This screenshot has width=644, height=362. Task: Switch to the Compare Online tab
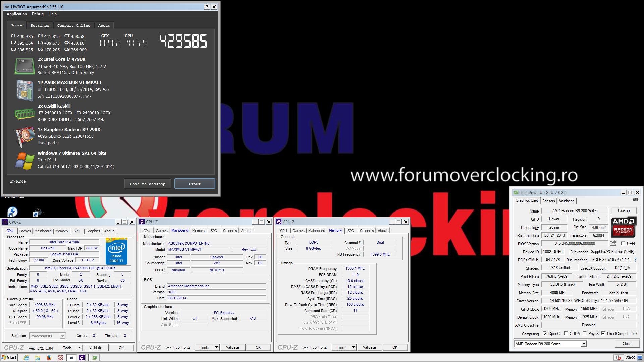(73, 26)
